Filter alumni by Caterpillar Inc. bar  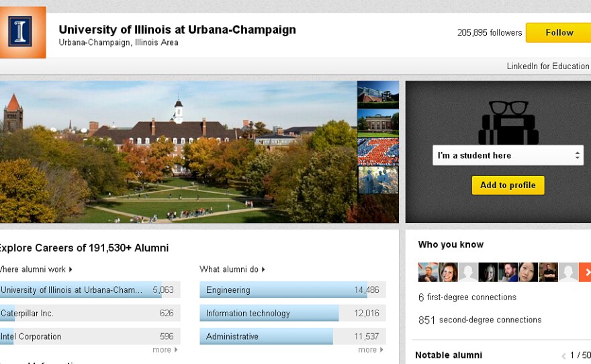[90, 313]
